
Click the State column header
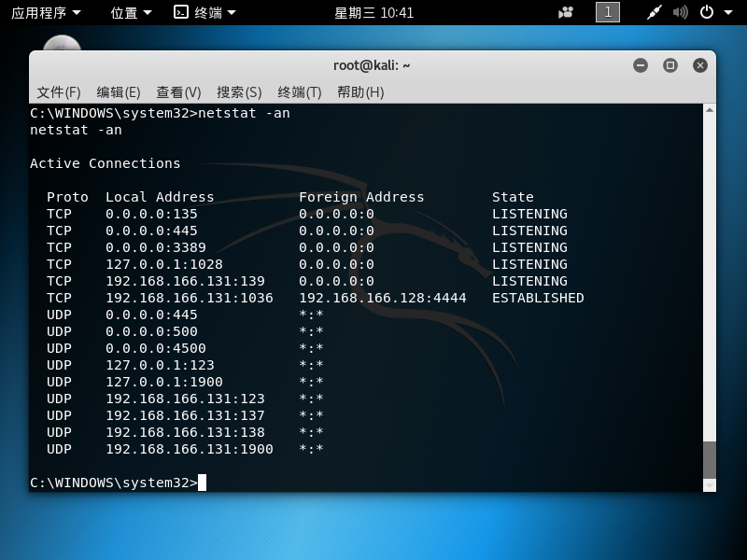[x=513, y=197]
